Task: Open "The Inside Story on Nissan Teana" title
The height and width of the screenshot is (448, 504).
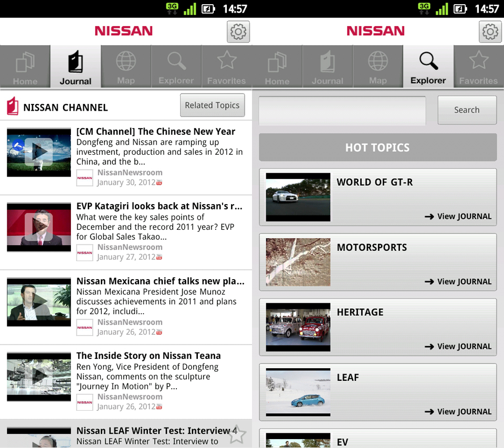Action: pyautogui.click(x=149, y=356)
